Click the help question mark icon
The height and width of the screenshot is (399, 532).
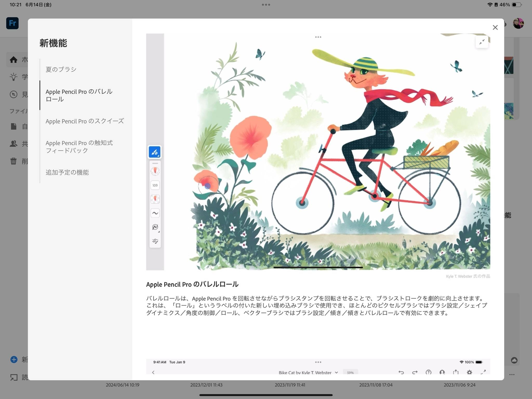428,372
